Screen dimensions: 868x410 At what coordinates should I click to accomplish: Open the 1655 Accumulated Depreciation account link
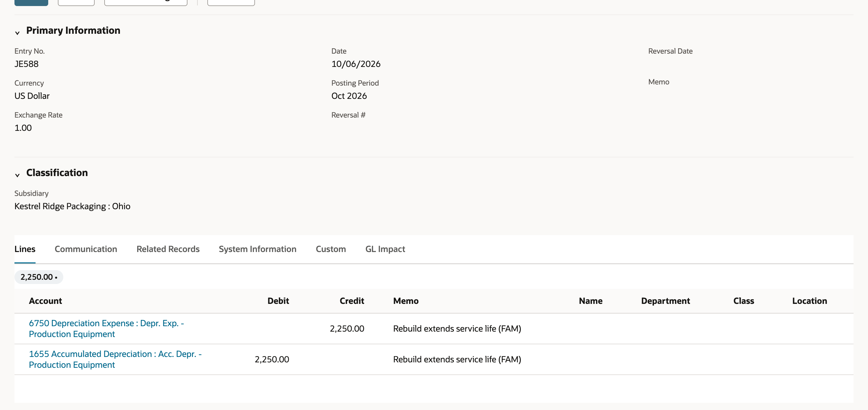coord(115,359)
